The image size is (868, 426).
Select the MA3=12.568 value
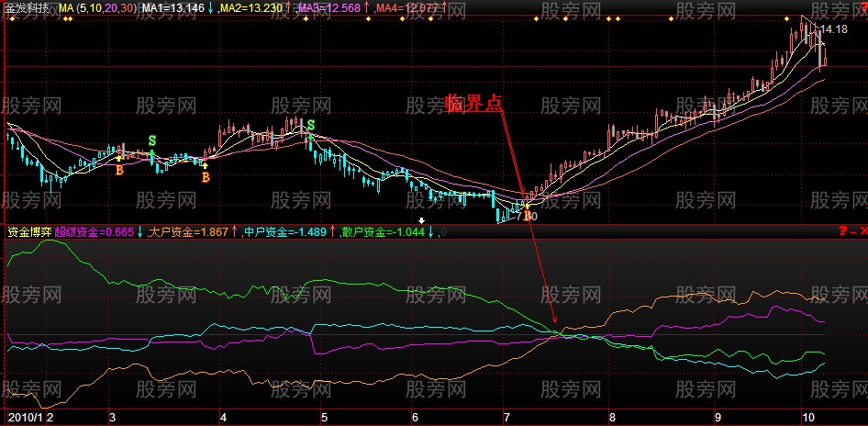pos(328,7)
